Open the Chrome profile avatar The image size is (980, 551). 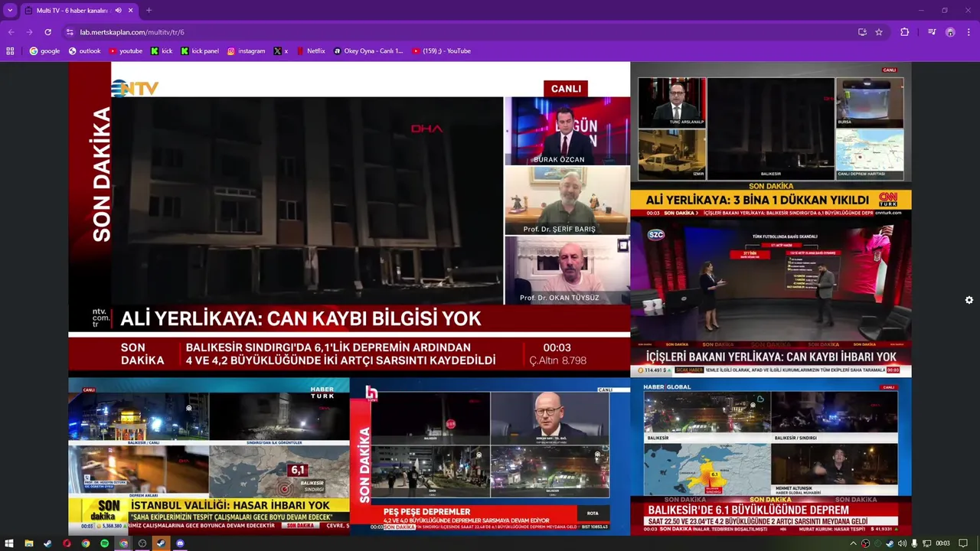950,32
